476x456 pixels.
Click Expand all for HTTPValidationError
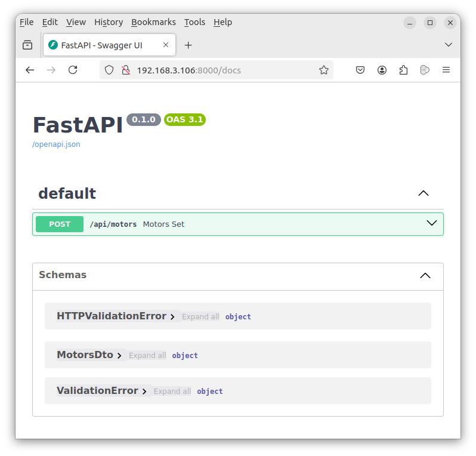(200, 316)
